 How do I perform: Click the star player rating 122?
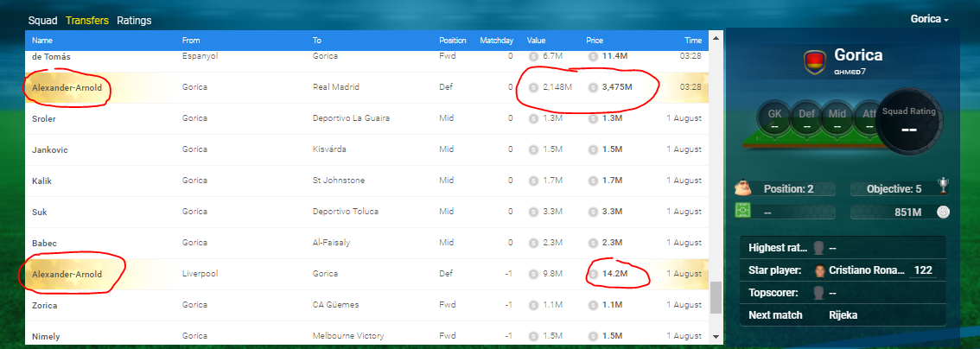tap(922, 270)
